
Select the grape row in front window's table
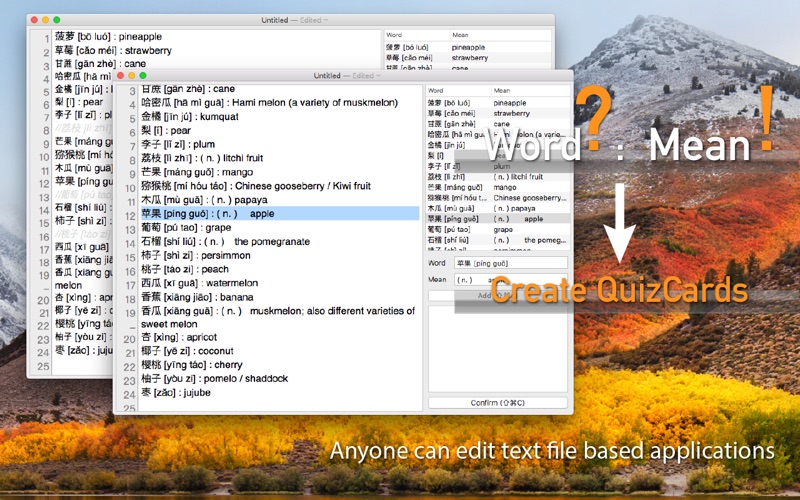coord(498,230)
